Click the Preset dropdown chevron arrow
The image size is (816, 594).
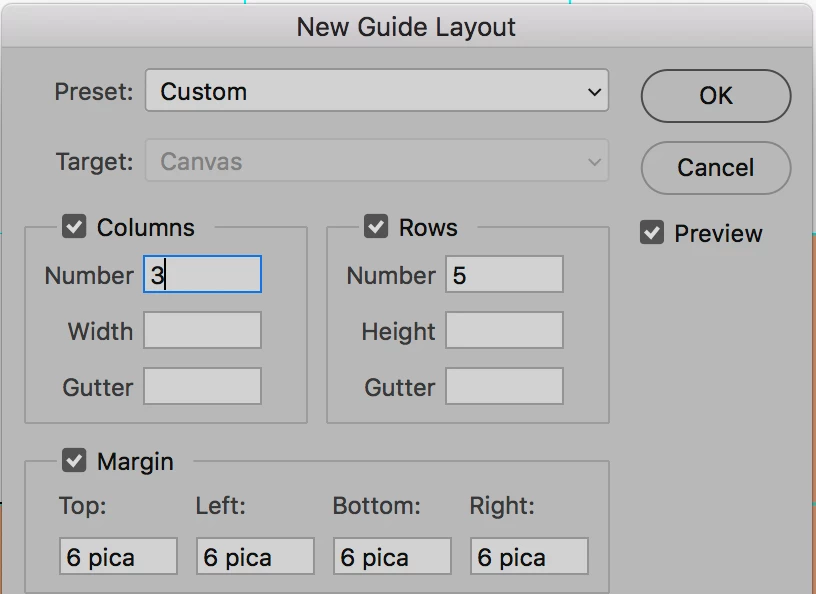(595, 92)
